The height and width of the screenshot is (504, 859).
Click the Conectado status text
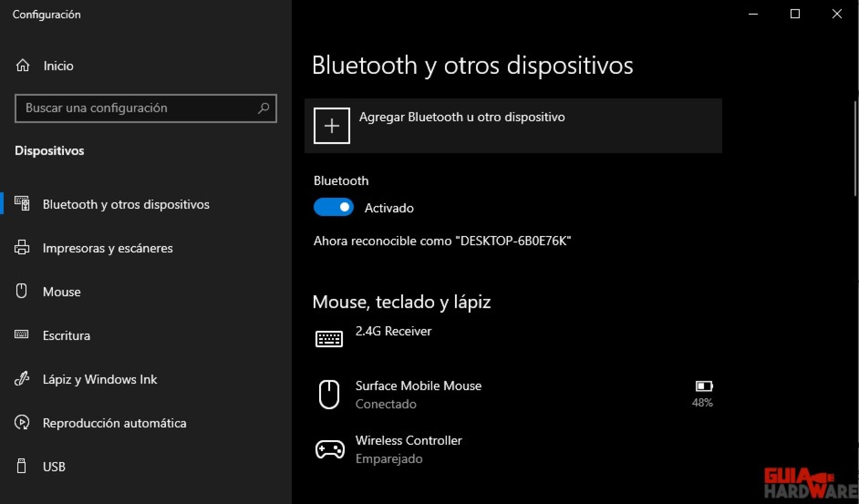point(386,404)
